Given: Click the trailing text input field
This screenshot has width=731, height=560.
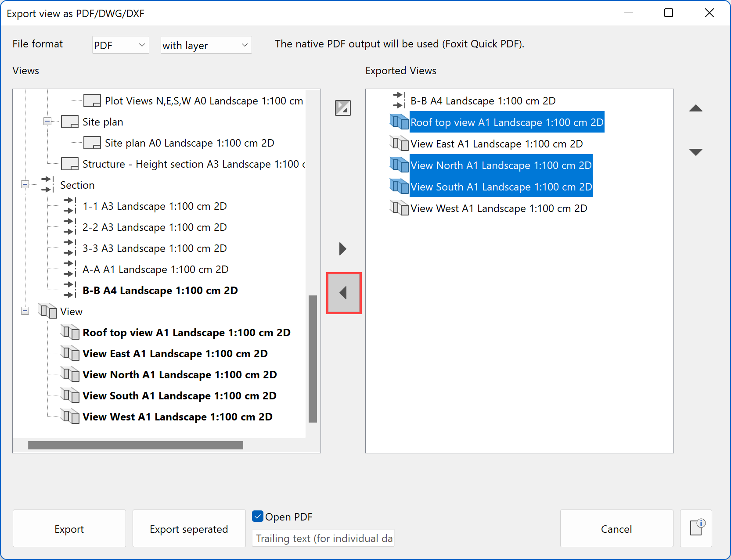Looking at the screenshot, I should [x=323, y=538].
